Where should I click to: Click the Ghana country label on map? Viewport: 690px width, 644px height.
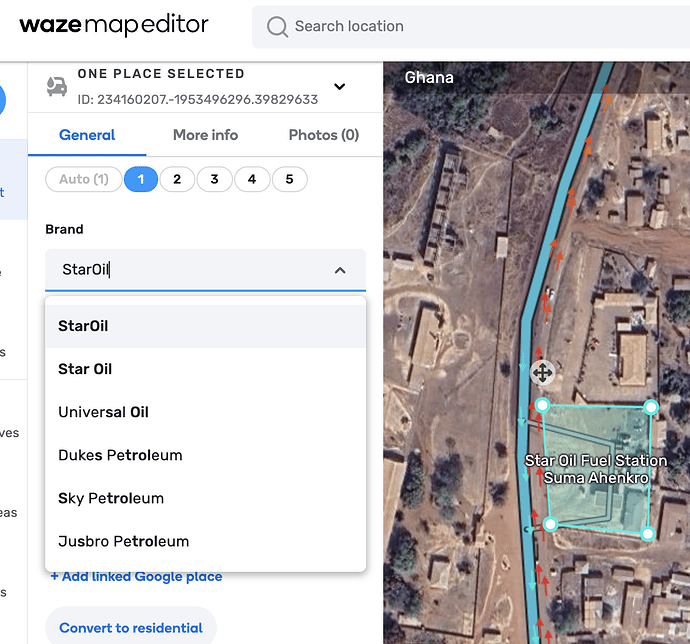[429, 77]
